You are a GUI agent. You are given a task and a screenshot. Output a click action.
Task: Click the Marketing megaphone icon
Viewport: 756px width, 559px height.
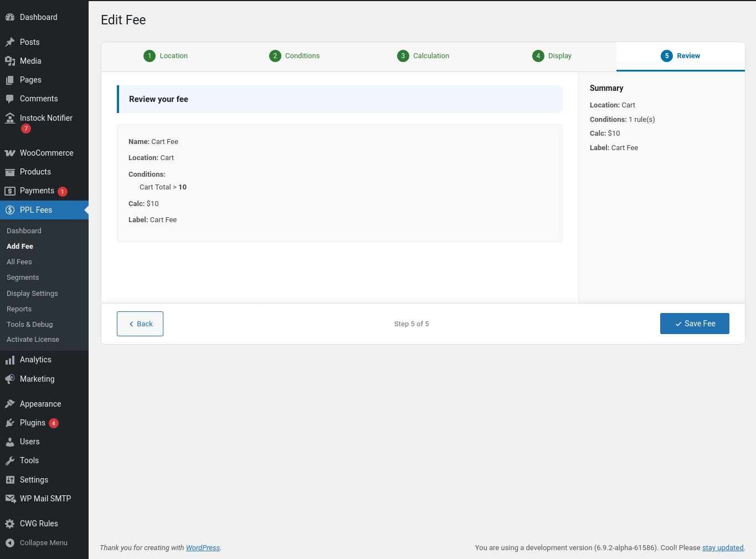pyautogui.click(x=10, y=379)
